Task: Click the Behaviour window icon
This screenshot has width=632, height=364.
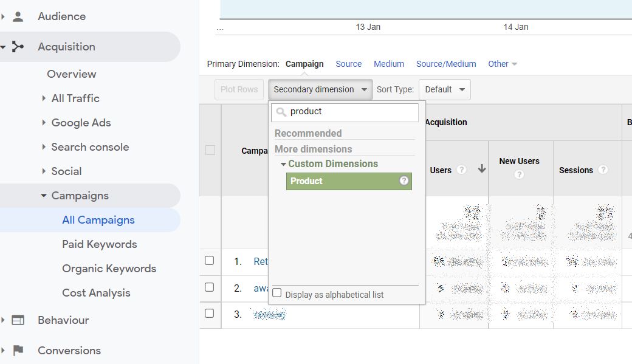Action: pos(18,320)
